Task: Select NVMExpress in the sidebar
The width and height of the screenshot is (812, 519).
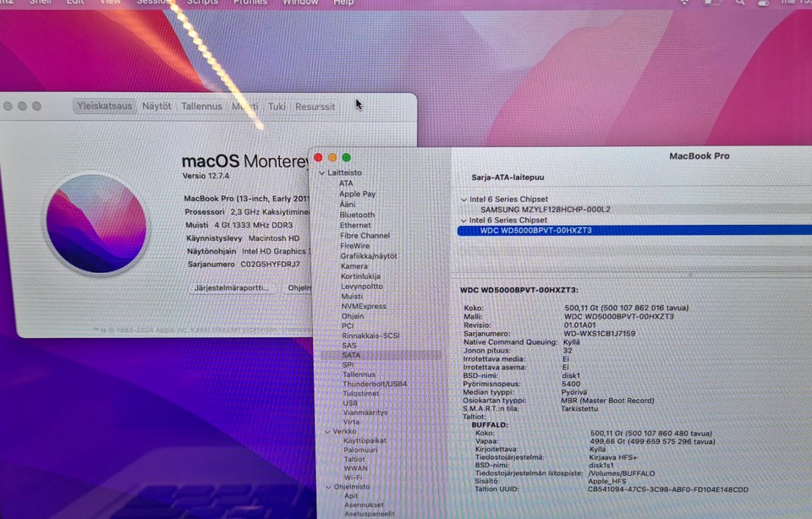Action: [x=364, y=306]
